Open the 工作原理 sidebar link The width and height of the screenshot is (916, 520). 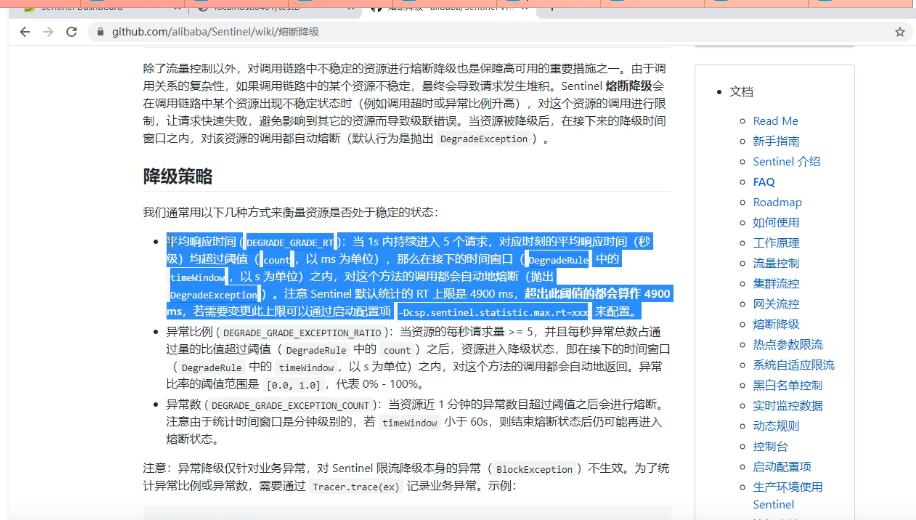[x=776, y=243]
